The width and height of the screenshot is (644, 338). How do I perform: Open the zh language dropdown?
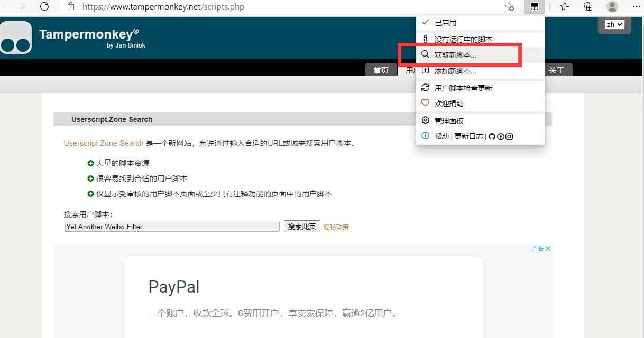coord(614,24)
